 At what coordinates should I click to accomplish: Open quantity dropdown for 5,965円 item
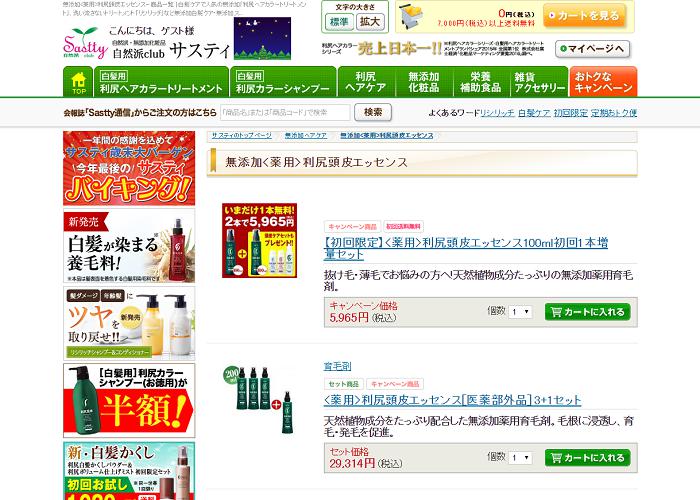point(521,312)
